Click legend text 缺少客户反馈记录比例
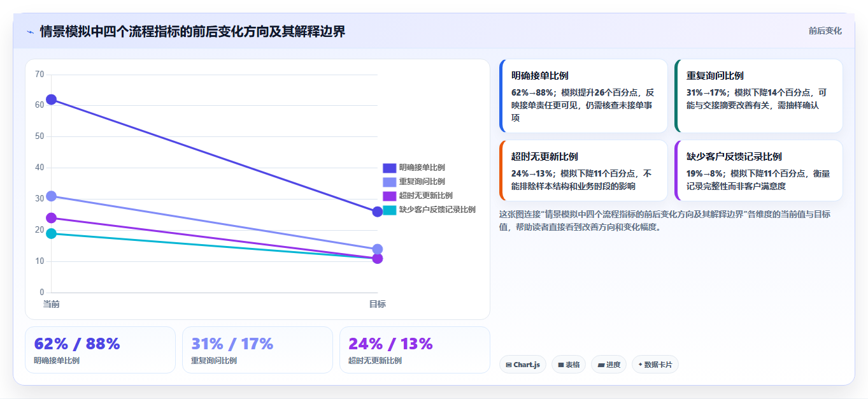 coord(437,210)
